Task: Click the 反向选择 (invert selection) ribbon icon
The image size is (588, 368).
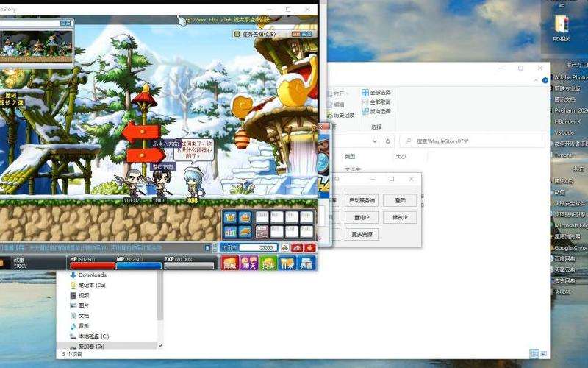Action: coord(365,111)
